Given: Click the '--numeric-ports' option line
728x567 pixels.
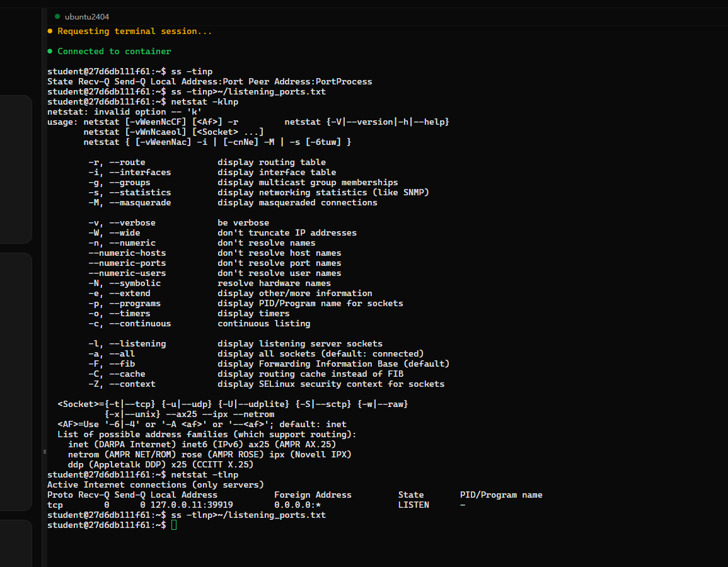Looking at the screenshot, I should (215, 263).
